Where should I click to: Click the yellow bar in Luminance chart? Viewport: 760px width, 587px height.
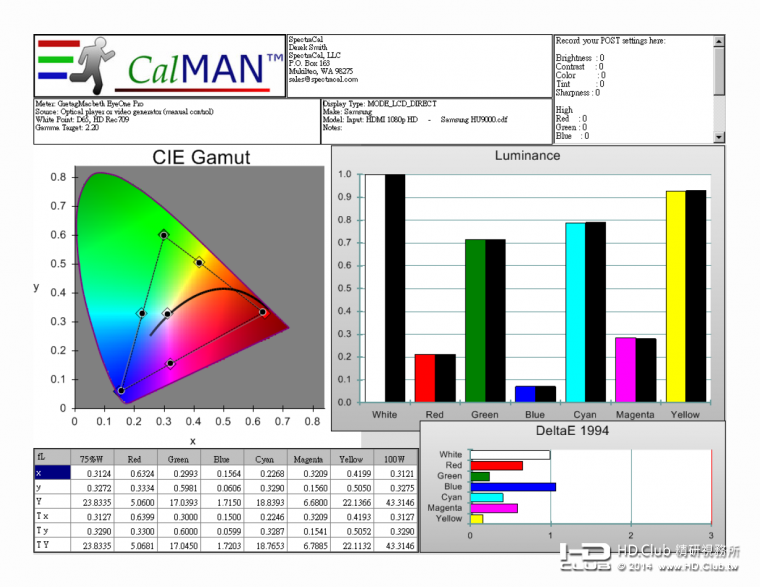coord(676,297)
